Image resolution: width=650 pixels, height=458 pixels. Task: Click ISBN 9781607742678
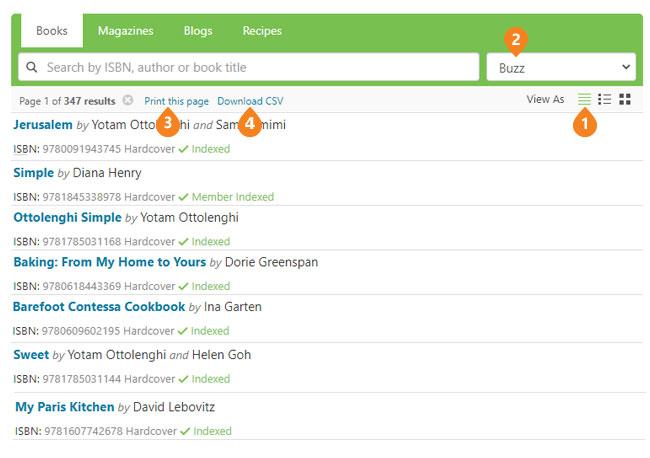click(x=83, y=431)
